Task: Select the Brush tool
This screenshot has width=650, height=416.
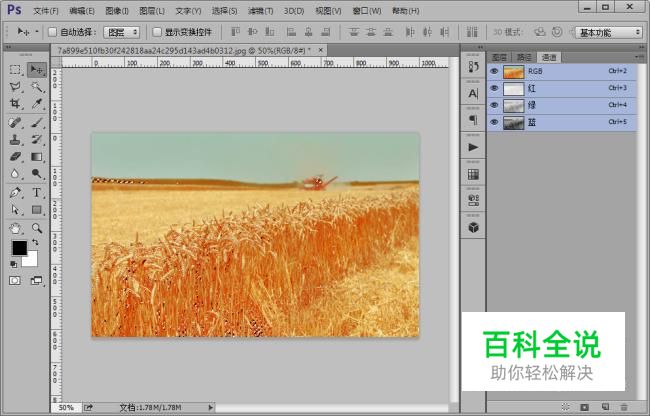Action: [36, 123]
